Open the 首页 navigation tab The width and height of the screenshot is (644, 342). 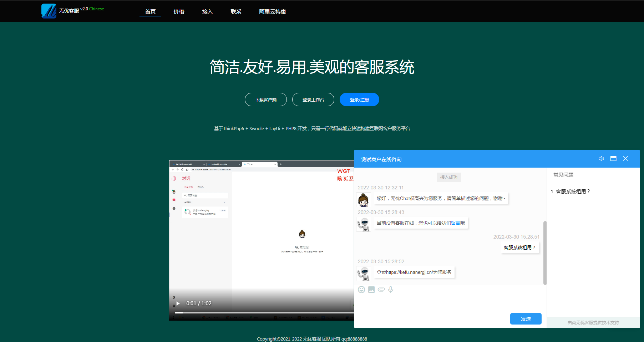(150, 11)
